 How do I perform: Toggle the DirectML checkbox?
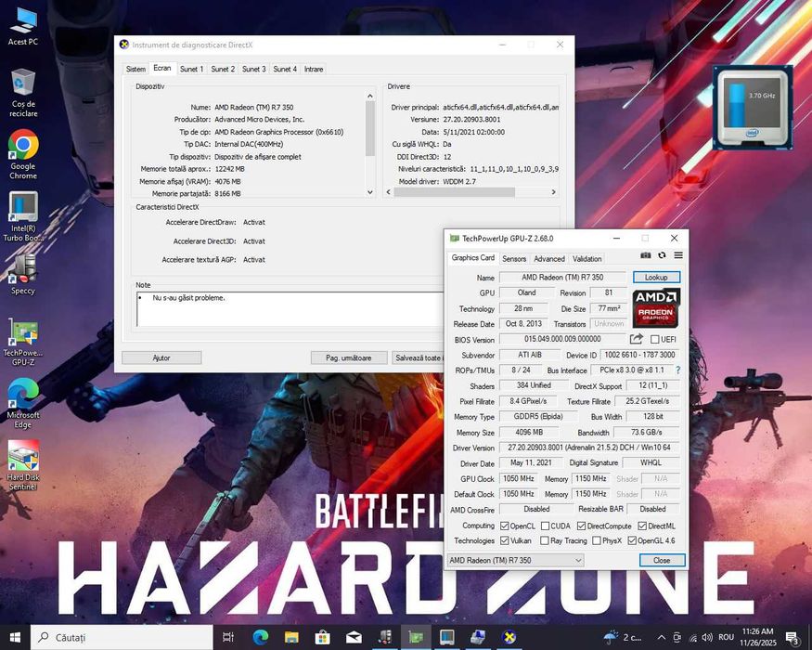[x=642, y=526]
